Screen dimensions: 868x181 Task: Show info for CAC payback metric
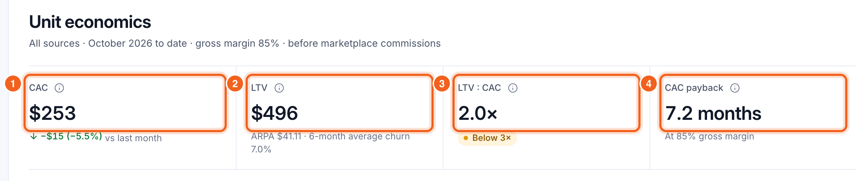735,88
